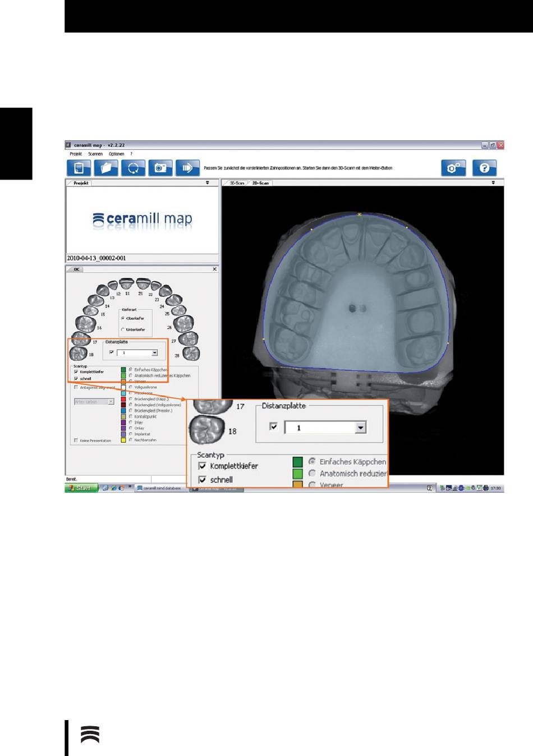Image resolution: width=533 pixels, height=756 pixels.
Task: Select the Vollgusskrone restoration type
Action: pyautogui.click(x=131, y=387)
